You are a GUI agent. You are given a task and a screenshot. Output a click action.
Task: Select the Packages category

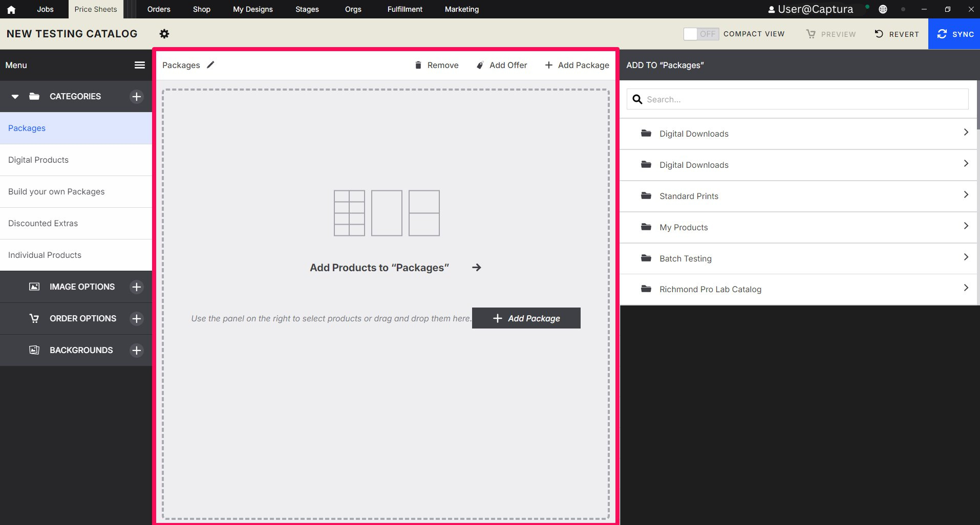point(76,128)
